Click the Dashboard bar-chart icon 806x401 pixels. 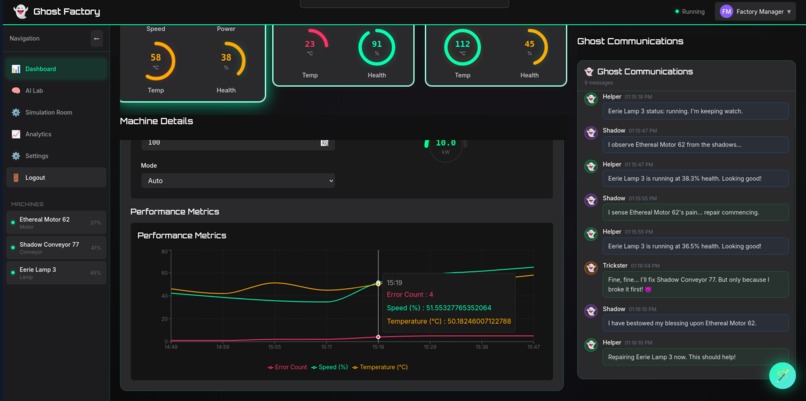pyautogui.click(x=16, y=69)
